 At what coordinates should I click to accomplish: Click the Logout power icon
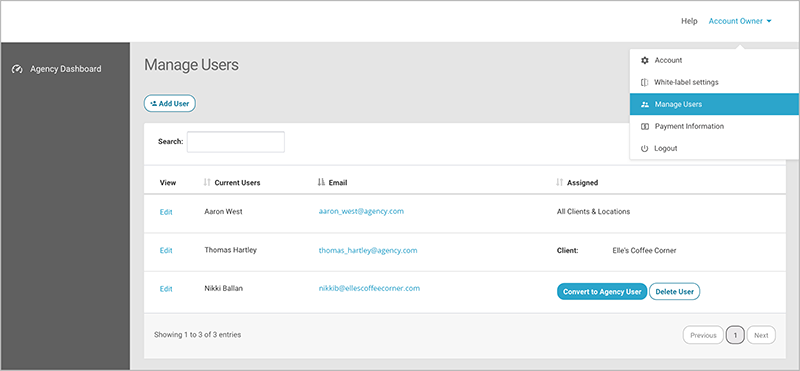tap(644, 149)
